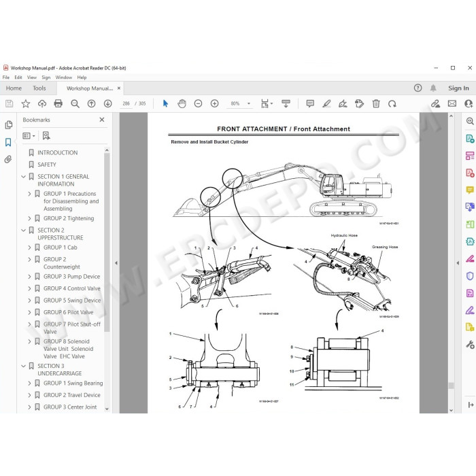Expand GROUP 2 Tightening bookmark
This screenshot has width=476, height=476.
(x=29, y=218)
